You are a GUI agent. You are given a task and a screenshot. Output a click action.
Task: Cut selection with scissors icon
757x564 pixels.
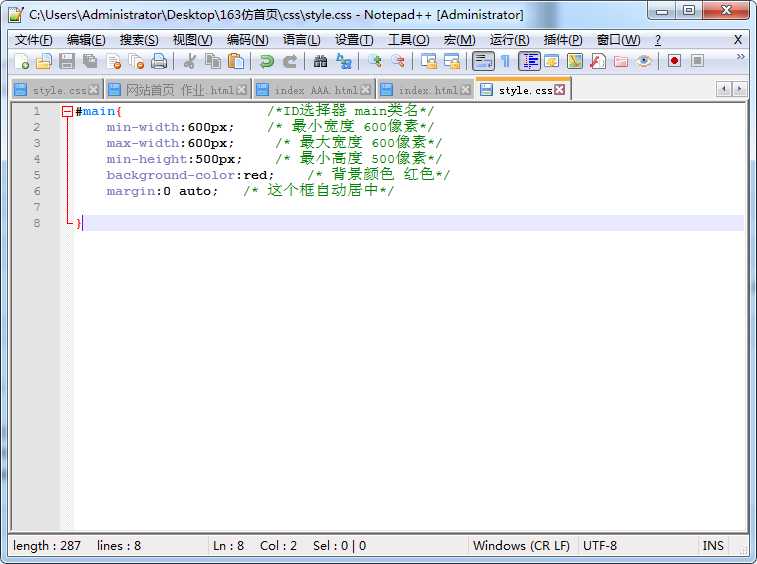pos(190,61)
